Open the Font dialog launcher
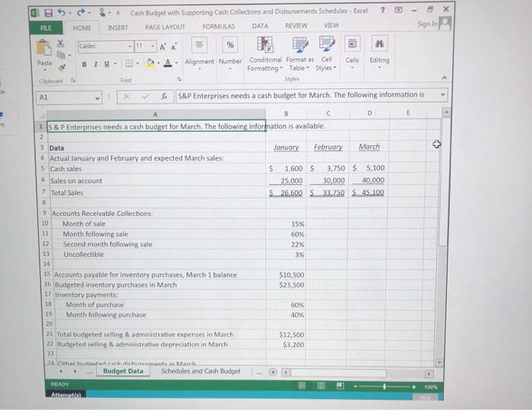This screenshot has width=532, height=410. (179, 79)
